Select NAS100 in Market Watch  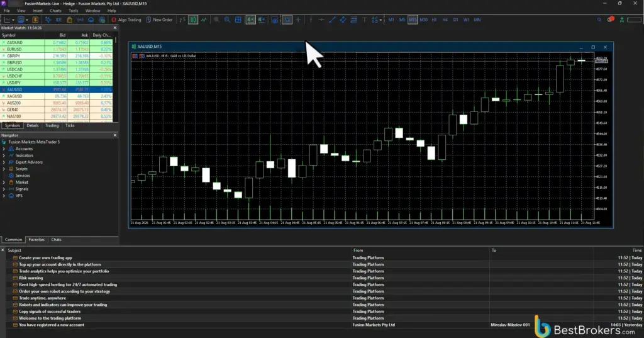tap(57, 116)
